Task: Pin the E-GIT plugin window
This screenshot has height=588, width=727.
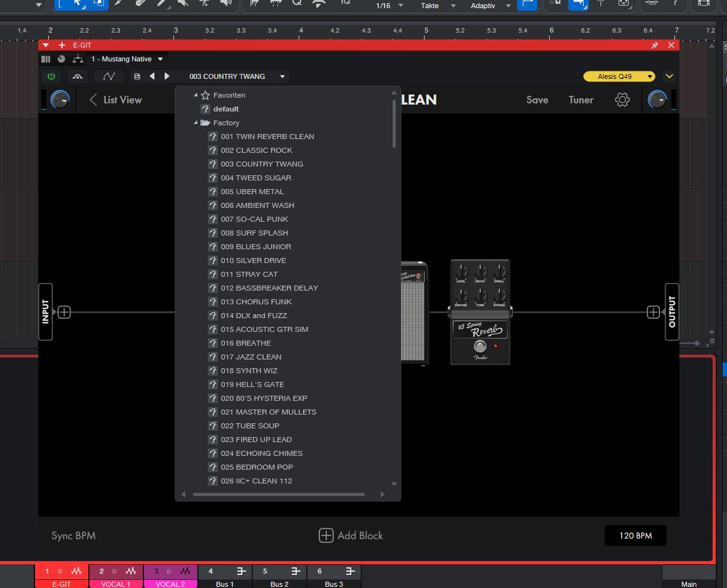Action: [x=654, y=45]
